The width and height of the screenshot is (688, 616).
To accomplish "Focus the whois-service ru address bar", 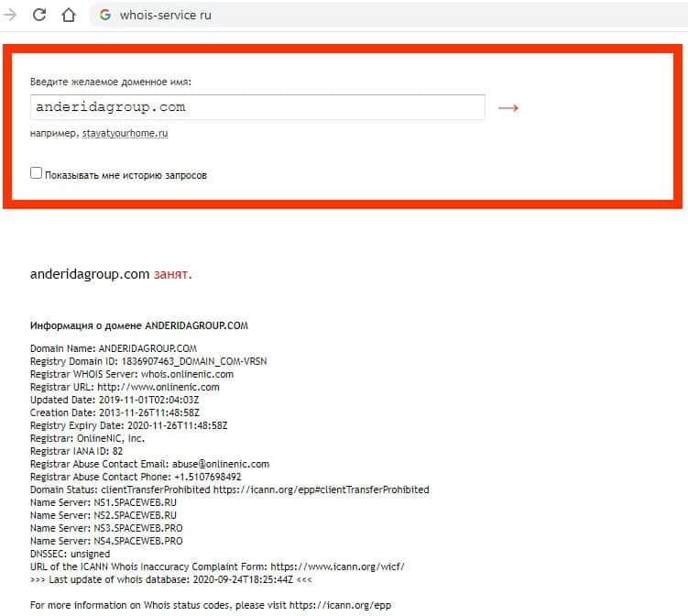I will tap(388, 15).
